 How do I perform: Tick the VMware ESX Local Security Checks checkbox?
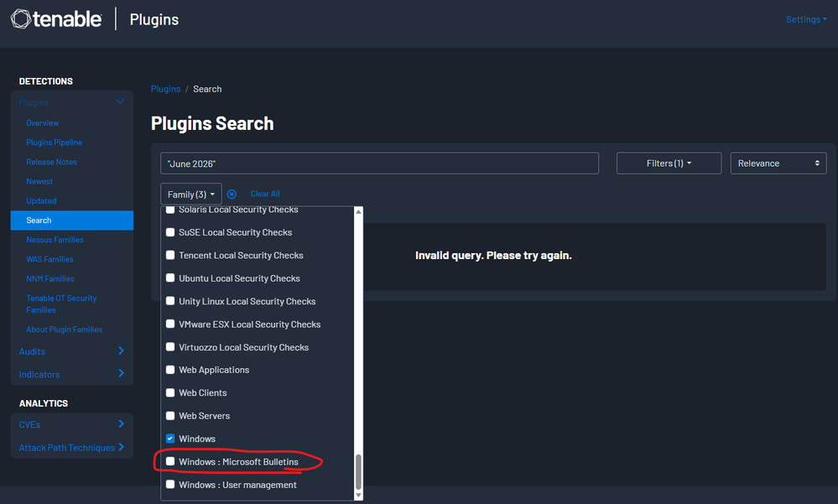pyautogui.click(x=170, y=324)
